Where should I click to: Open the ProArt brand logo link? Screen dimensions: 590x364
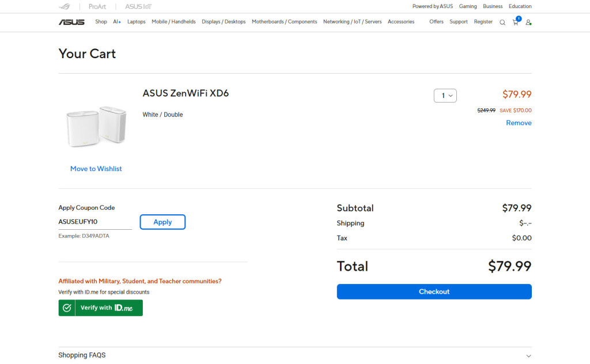[97, 6]
